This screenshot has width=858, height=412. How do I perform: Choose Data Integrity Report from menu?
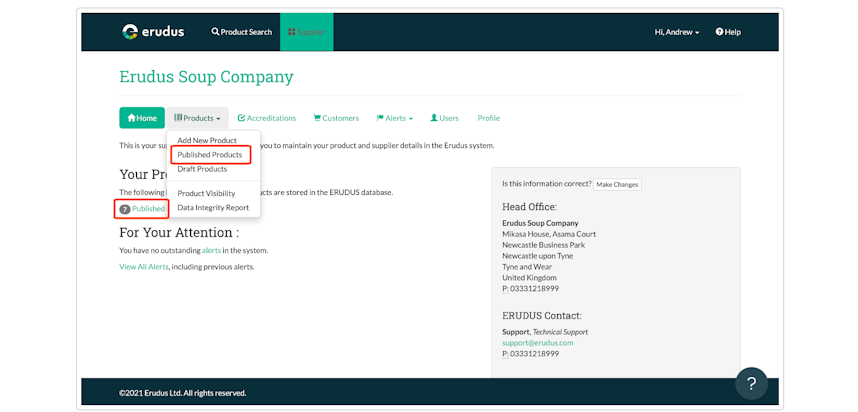(213, 207)
